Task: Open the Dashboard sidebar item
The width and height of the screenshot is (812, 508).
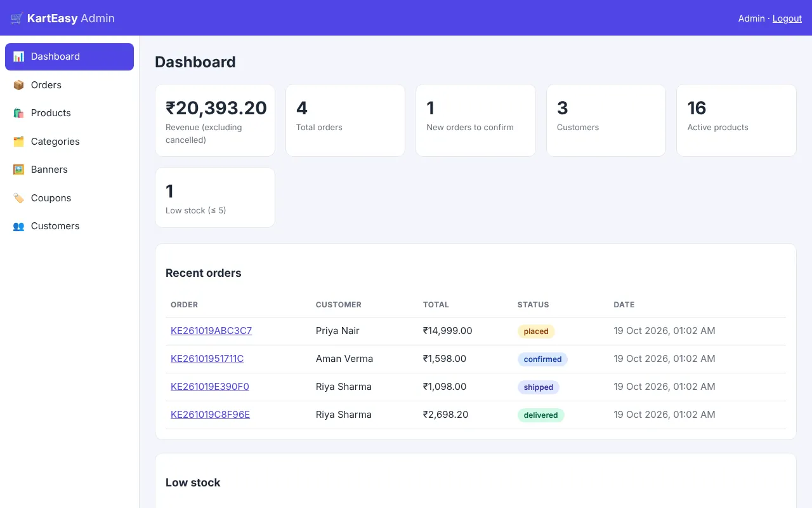Action: [x=69, y=57]
